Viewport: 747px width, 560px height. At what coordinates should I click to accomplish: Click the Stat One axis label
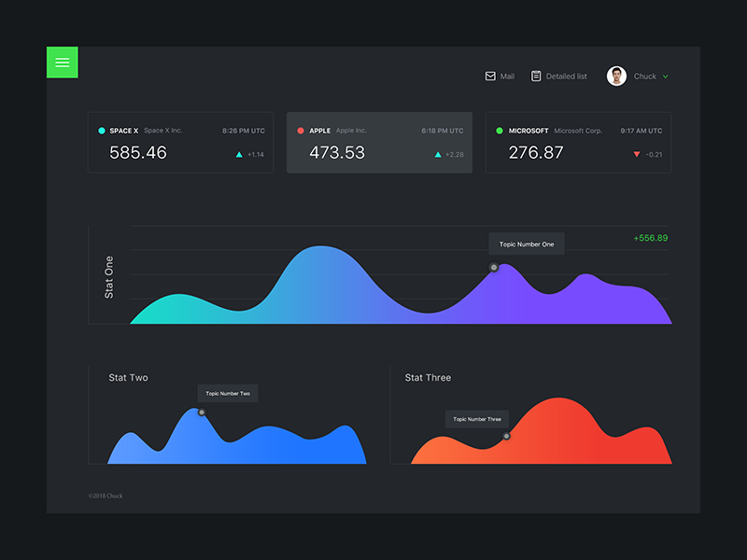pyautogui.click(x=109, y=277)
